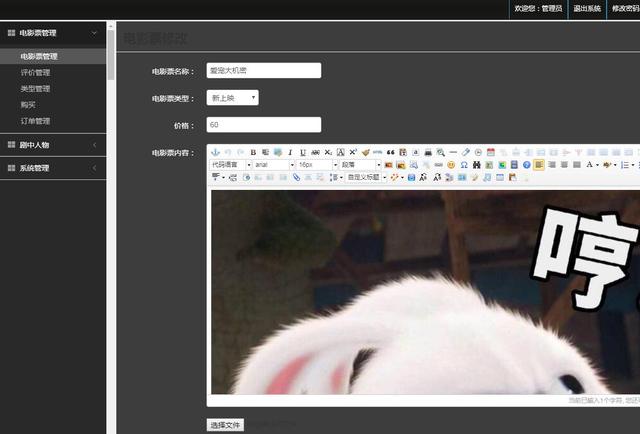Toggle bold formatting in the editor
Screen dimensions: 640x434
253,152
